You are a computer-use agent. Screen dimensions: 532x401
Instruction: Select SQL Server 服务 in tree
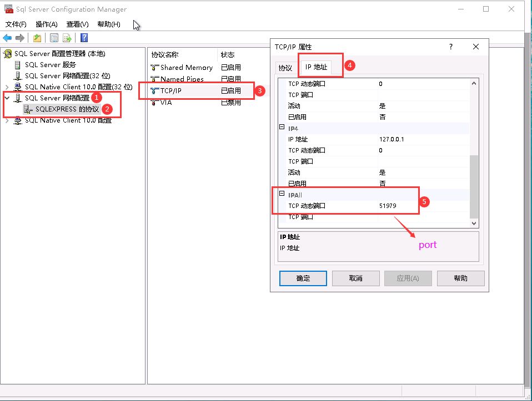(x=50, y=65)
